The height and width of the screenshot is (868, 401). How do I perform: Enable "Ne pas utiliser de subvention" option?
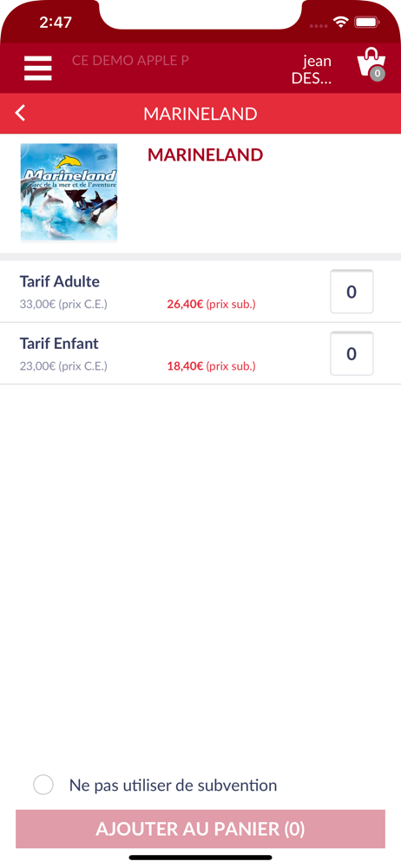[43, 785]
